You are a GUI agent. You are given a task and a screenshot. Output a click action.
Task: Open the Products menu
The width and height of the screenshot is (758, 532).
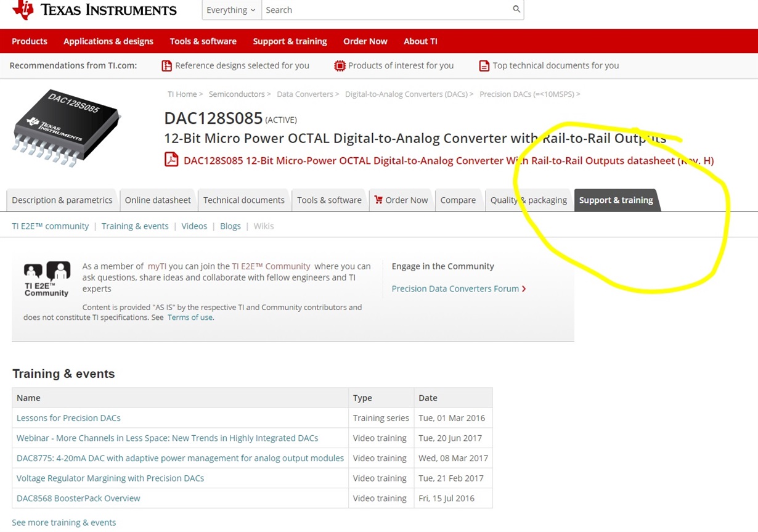pyautogui.click(x=30, y=41)
